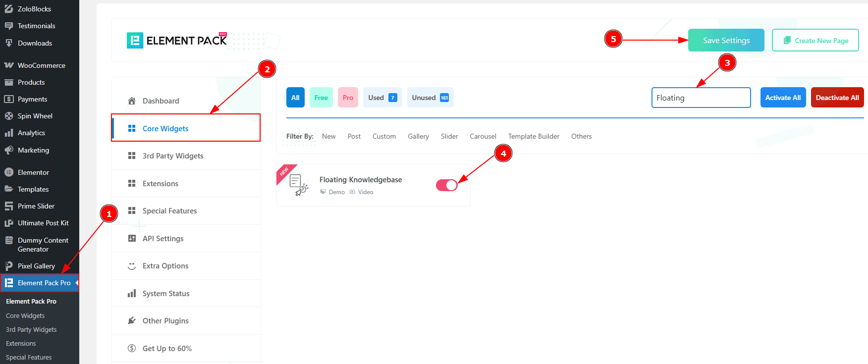Image resolution: width=868 pixels, height=364 pixels.
Task: Click the Element Pack Pro sidebar icon
Action: click(9, 283)
